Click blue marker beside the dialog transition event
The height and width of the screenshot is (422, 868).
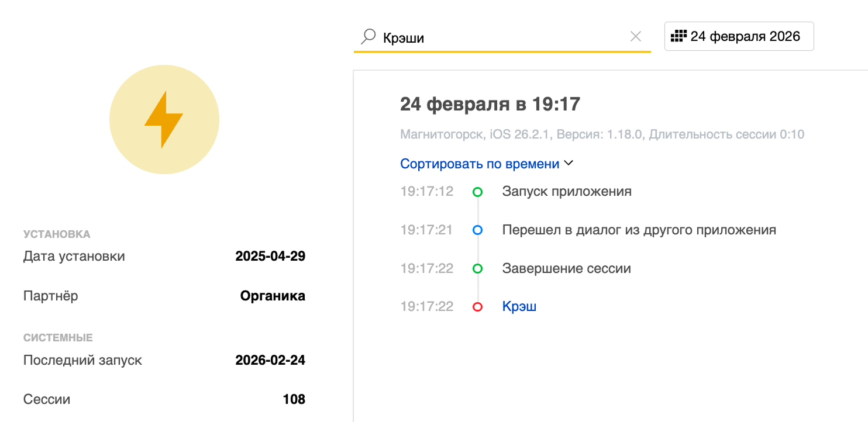[478, 230]
